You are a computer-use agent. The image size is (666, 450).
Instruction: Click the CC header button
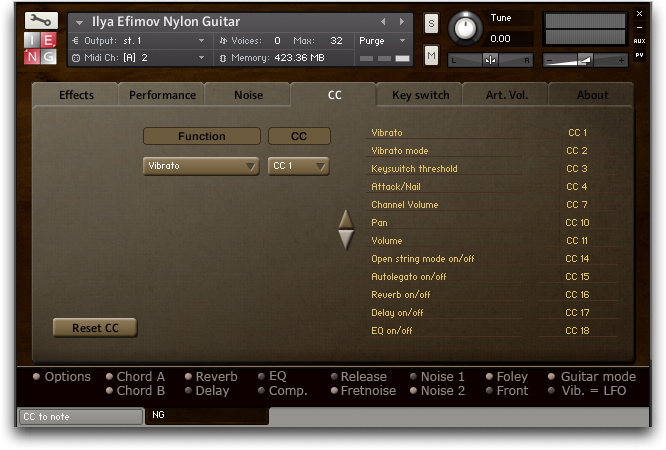tap(299, 136)
